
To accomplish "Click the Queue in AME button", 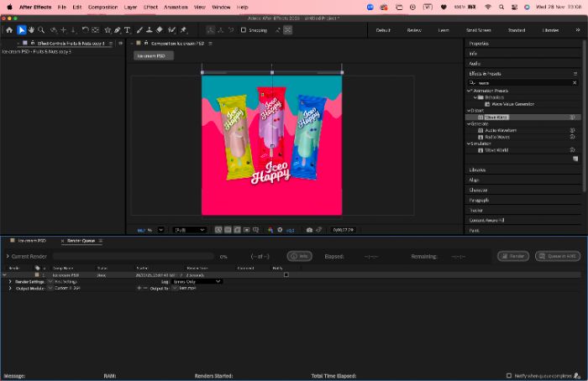I will tap(558, 256).
